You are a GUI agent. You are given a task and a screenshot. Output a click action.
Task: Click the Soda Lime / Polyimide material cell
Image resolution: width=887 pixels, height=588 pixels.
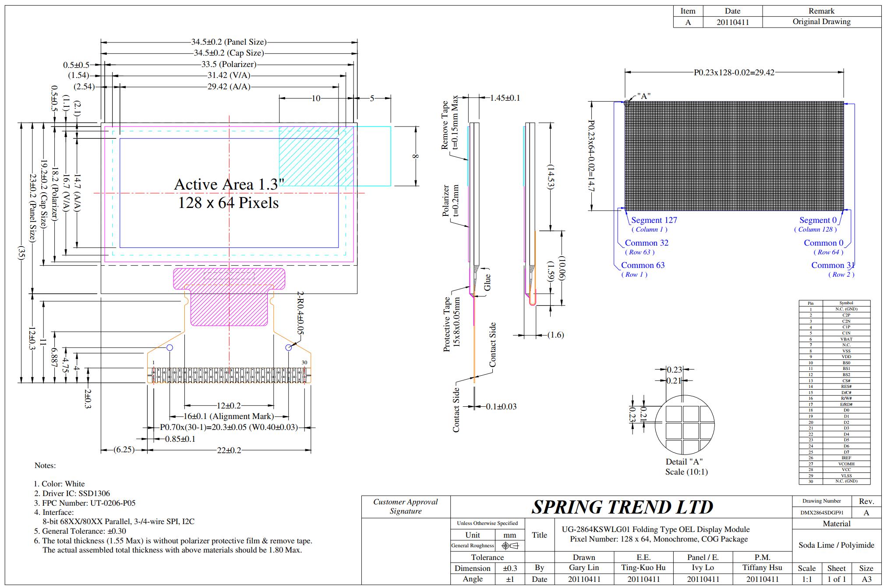pos(836,545)
